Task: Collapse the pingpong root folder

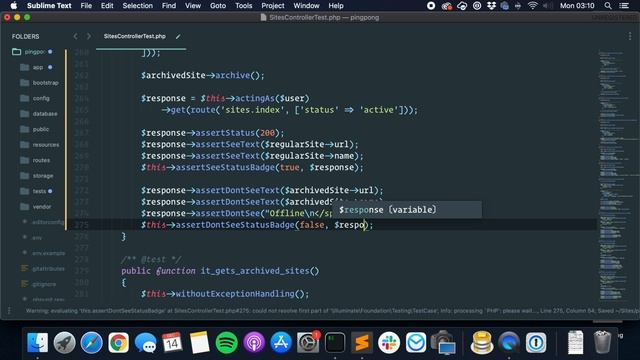Action: coord(34,52)
